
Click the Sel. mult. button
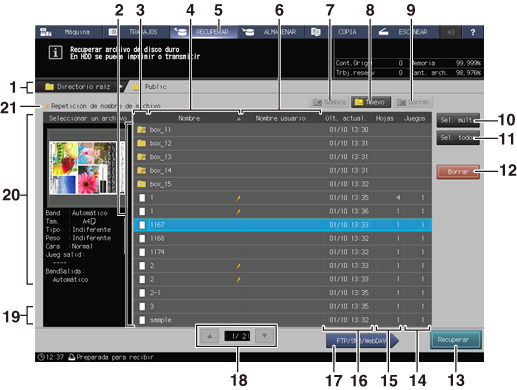tap(458, 120)
